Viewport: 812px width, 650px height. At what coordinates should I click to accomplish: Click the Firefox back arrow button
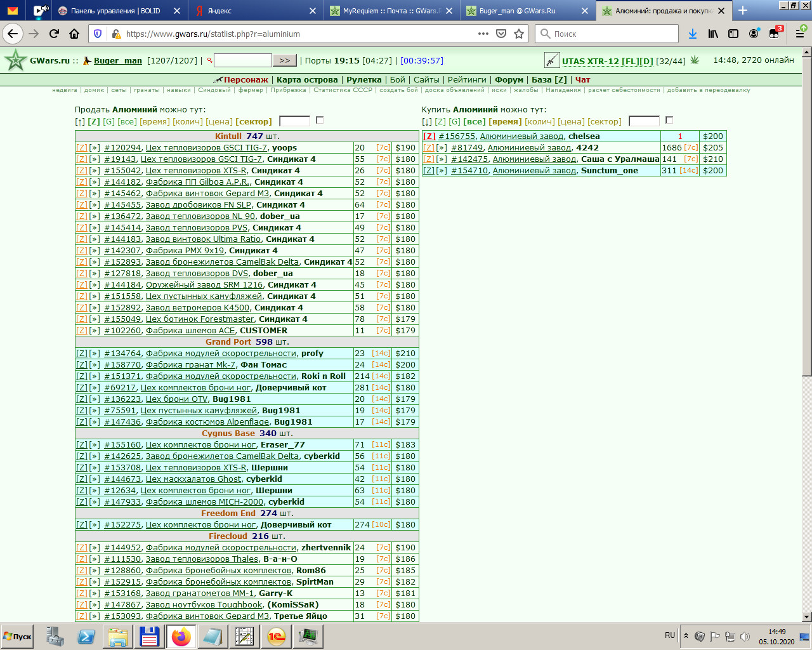point(13,34)
